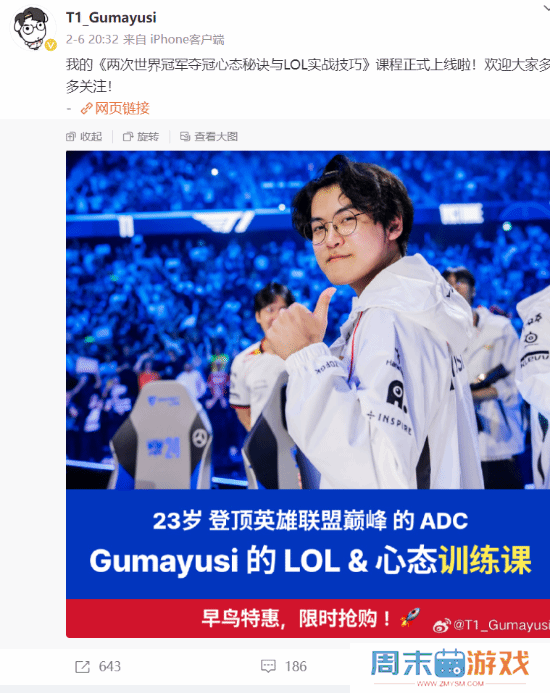
Task: Click the 来自 iPhone客户端 source text
Action: (x=174, y=39)
